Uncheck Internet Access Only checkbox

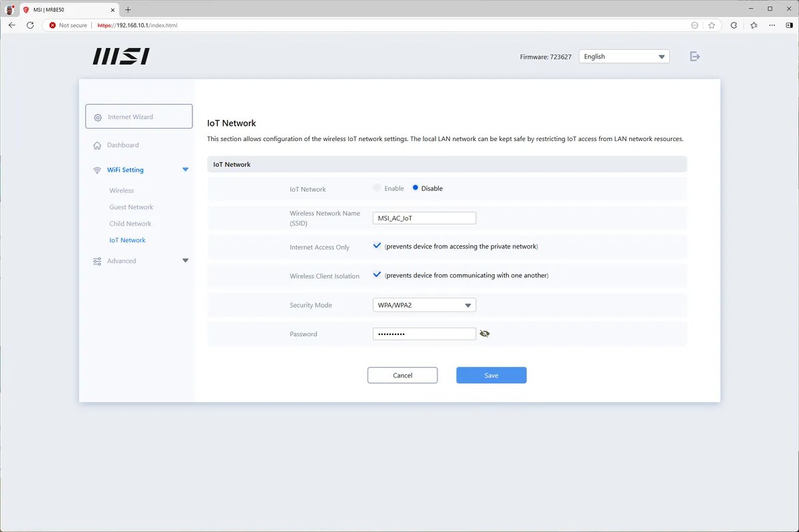(377, 246)
